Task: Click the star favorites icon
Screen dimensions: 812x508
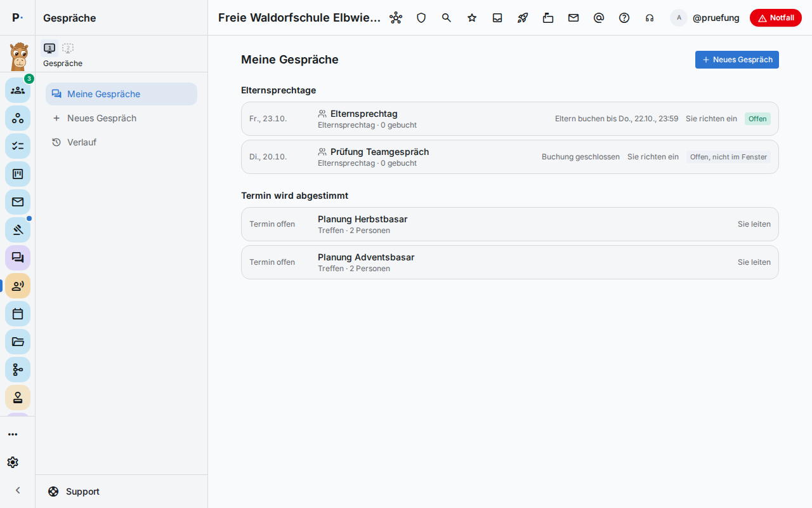Action: 472,18
